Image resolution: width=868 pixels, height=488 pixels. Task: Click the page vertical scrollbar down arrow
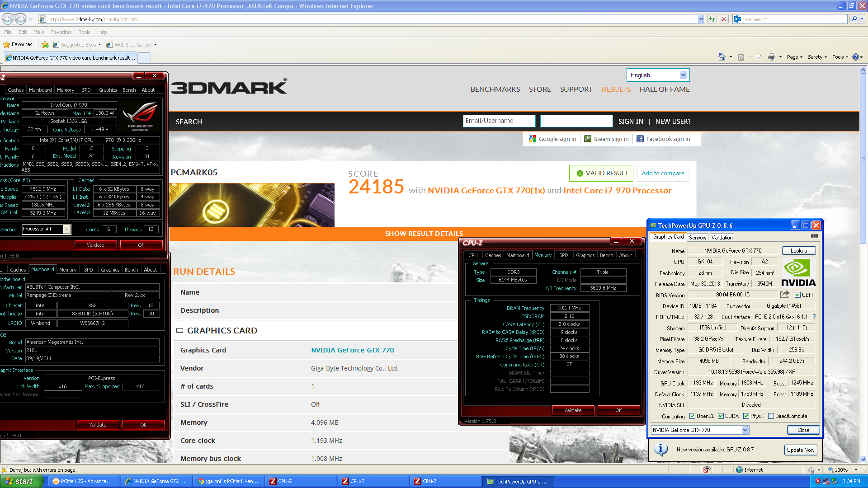[x=863, y=459]
